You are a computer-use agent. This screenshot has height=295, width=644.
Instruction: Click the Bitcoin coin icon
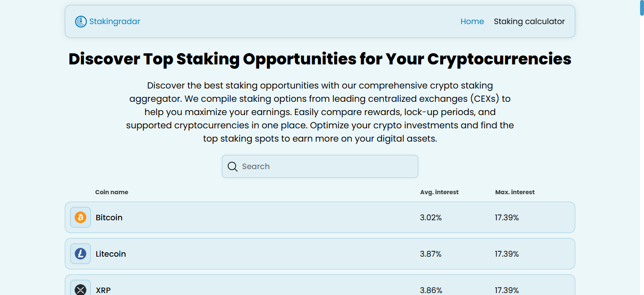(x=80, y=217)
